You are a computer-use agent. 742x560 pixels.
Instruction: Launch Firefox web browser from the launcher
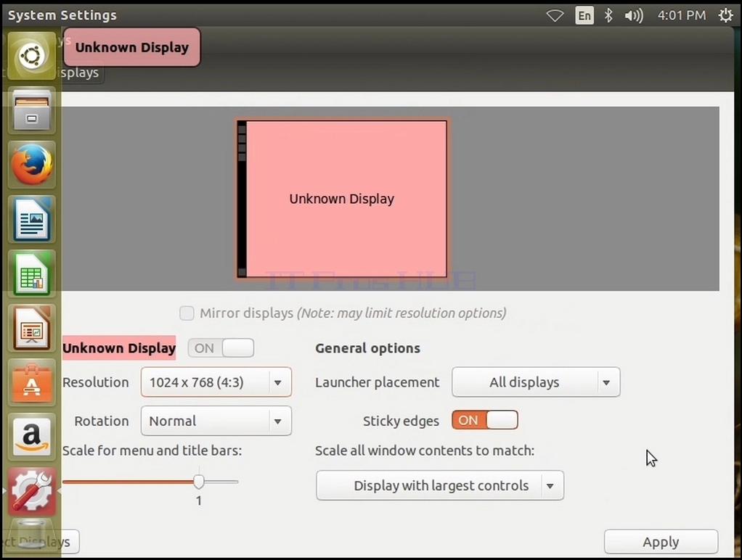[32, 165]
